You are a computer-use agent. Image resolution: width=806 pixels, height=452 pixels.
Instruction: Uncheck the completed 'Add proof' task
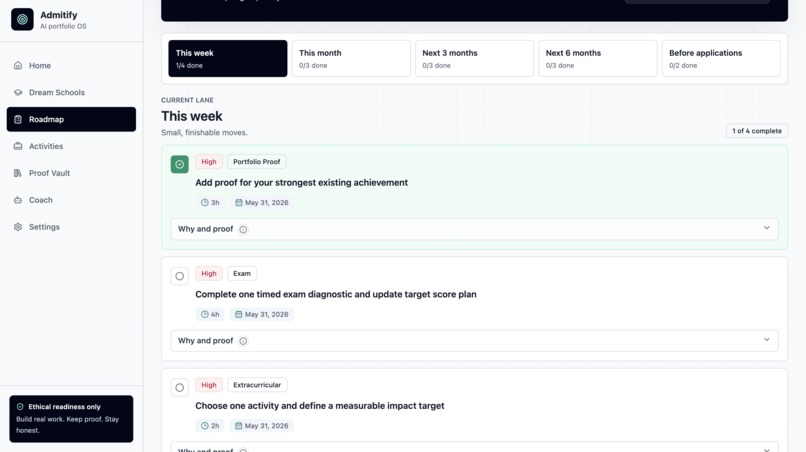(179, 165)
